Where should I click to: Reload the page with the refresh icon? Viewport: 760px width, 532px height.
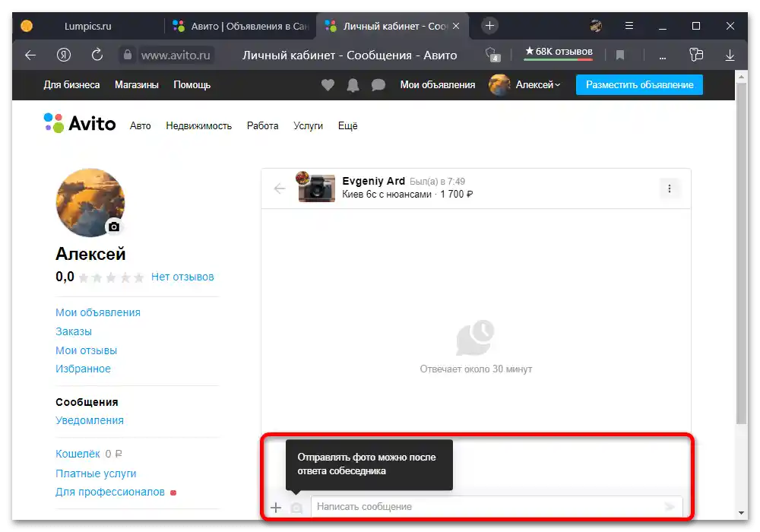[97, 55]
